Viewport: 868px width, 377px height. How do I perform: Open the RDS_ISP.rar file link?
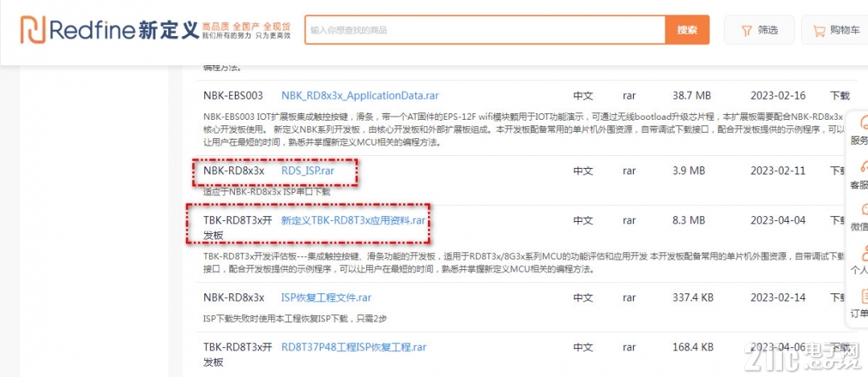(x=308, y=170)
